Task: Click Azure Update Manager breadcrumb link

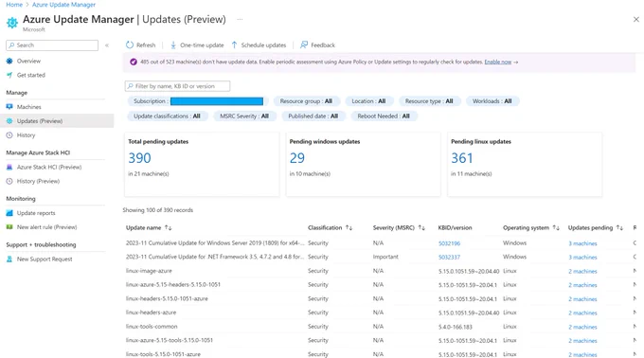Action: (x=63, y=5)
